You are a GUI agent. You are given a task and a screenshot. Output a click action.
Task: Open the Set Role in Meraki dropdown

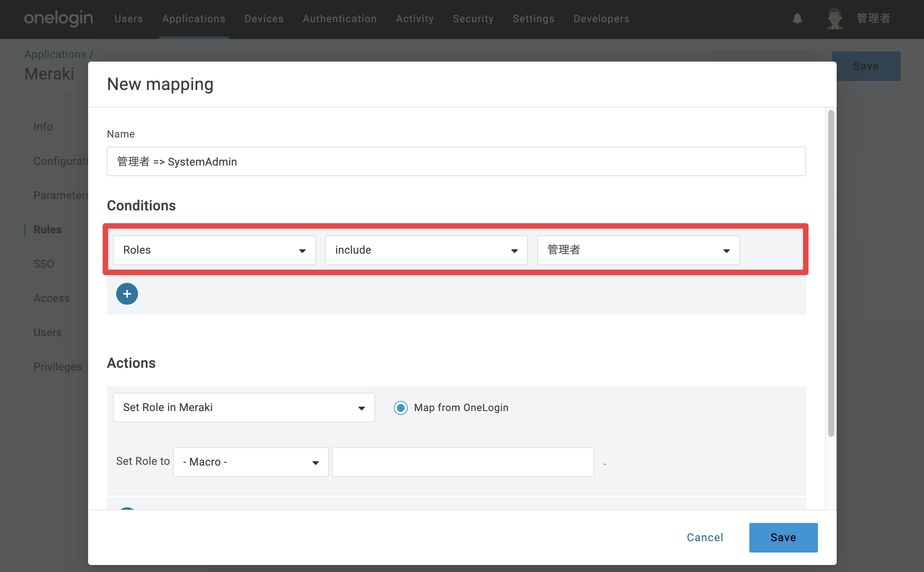tap(244, 408)
